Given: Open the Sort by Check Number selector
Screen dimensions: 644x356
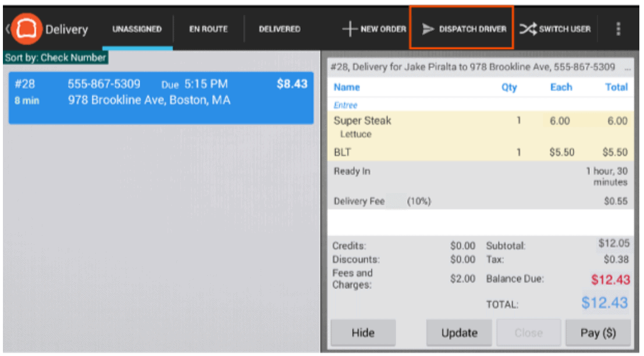Looking at the screenshot, I should [55, 58].
